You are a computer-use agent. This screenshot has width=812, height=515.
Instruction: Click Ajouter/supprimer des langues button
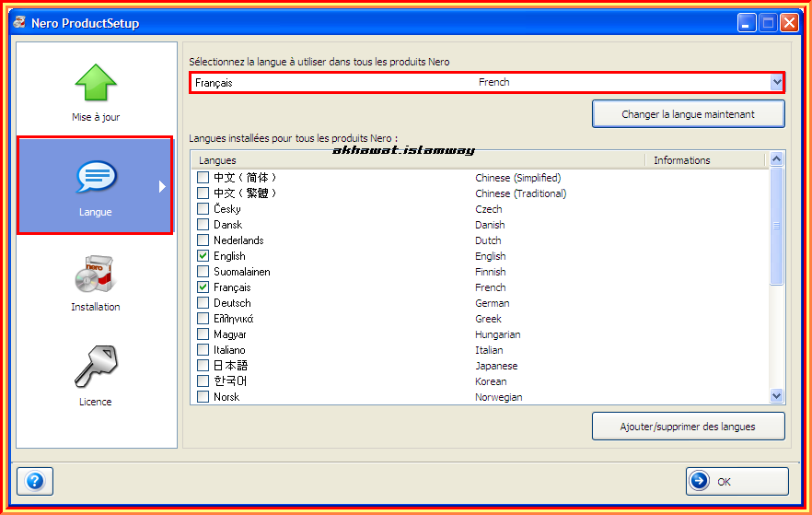point(689,427)
